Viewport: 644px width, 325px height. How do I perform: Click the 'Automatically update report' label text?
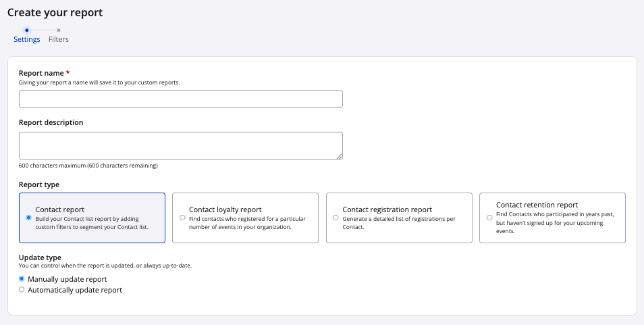[75, 290]
